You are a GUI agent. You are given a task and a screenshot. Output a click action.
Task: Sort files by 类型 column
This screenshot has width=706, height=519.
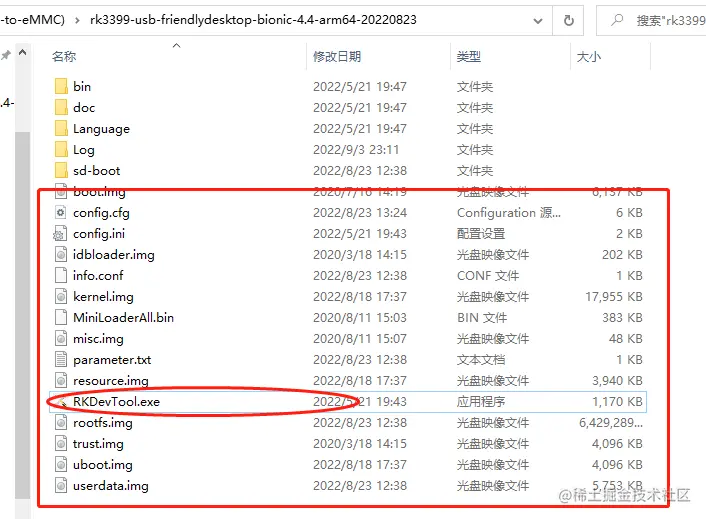click(x=469, y=56)
